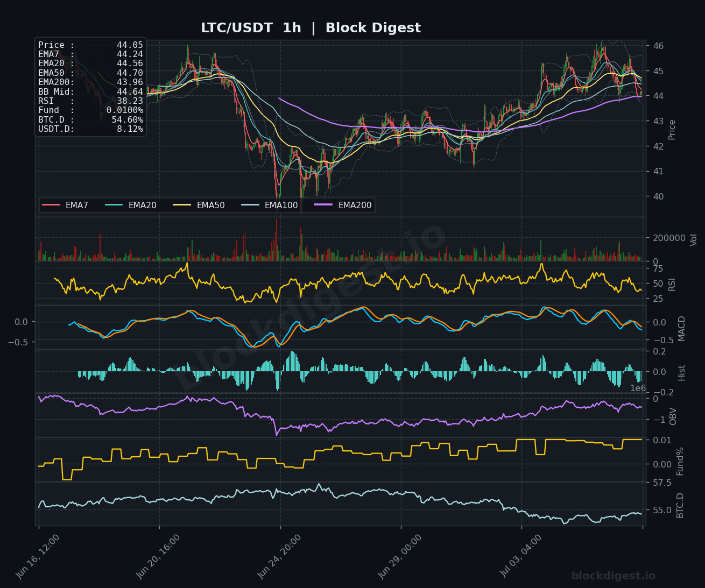Click the EMA200 value 43.96 in the info box
The width and height of the screenshot is (705, 588).
pos(130,82)
